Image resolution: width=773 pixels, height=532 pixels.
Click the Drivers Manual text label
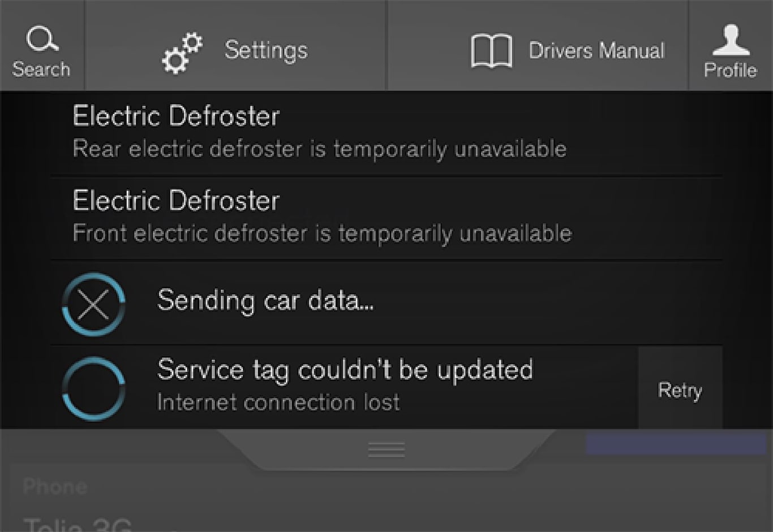596,51
